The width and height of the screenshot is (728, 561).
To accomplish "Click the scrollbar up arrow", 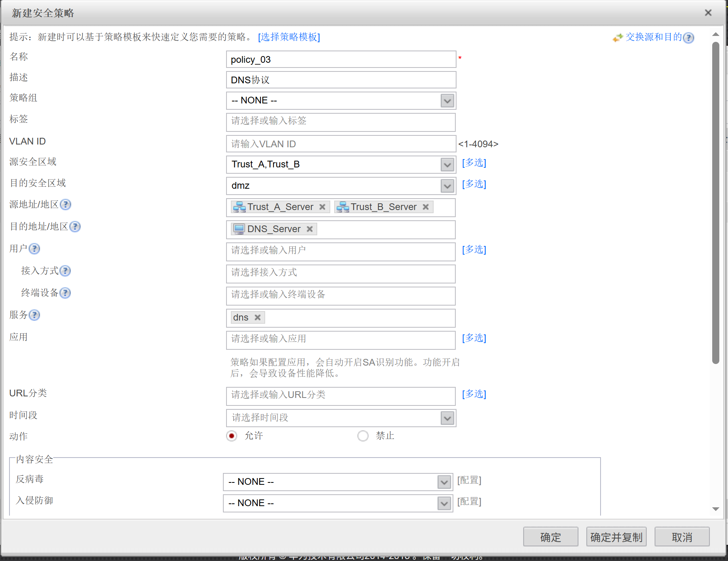I will [x=716, y=34].
